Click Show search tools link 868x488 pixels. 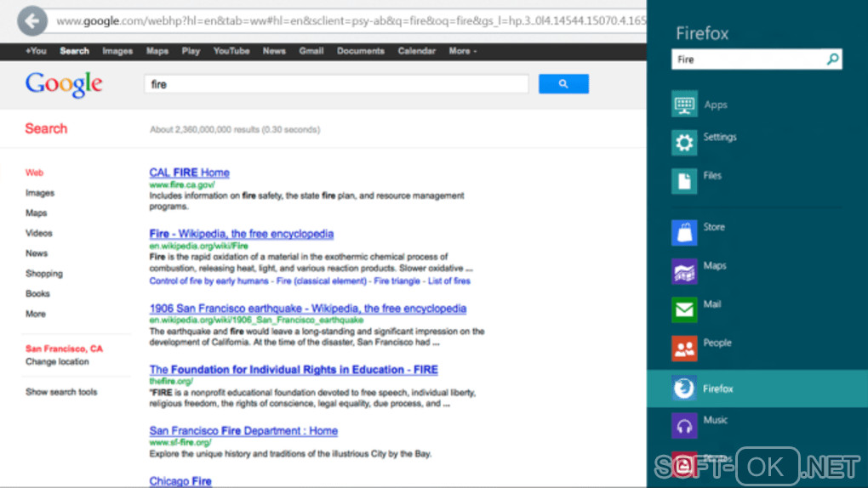click(x=61, y=392)
